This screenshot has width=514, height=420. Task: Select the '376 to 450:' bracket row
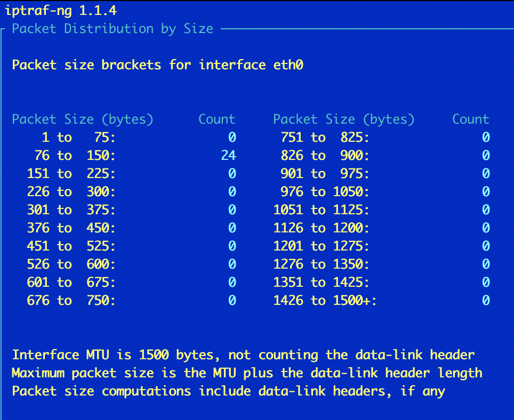tap(132, 228)
